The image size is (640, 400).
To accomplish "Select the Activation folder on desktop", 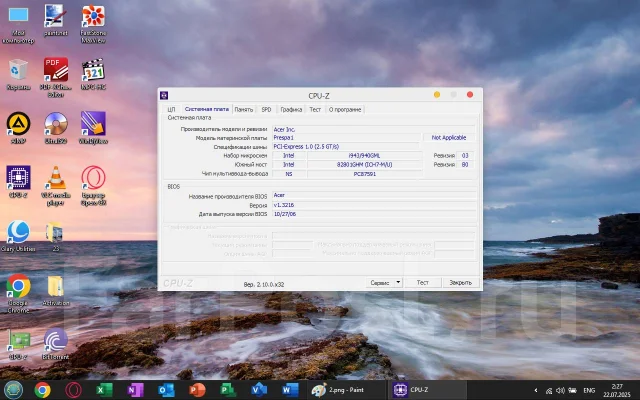I will point(56,290).
